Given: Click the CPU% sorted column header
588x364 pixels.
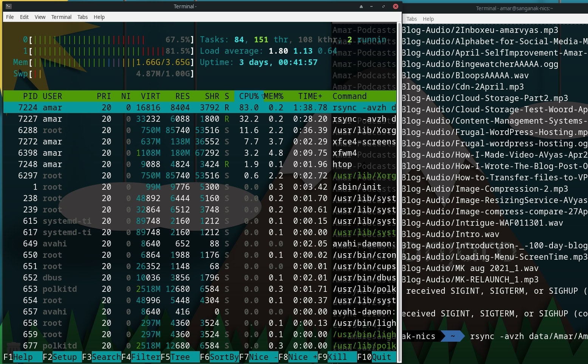Looking at the screenshot, I should (249, 96).
